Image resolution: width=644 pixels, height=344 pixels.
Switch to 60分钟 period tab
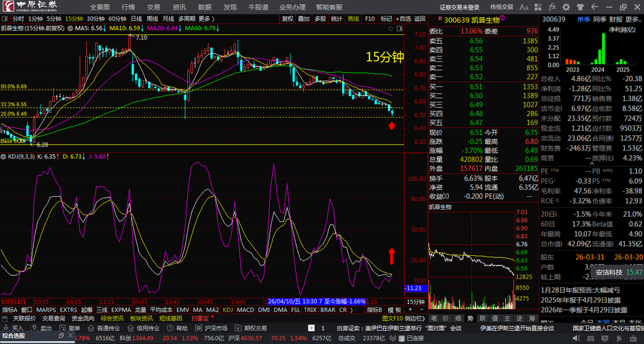[x=117, y=19]
